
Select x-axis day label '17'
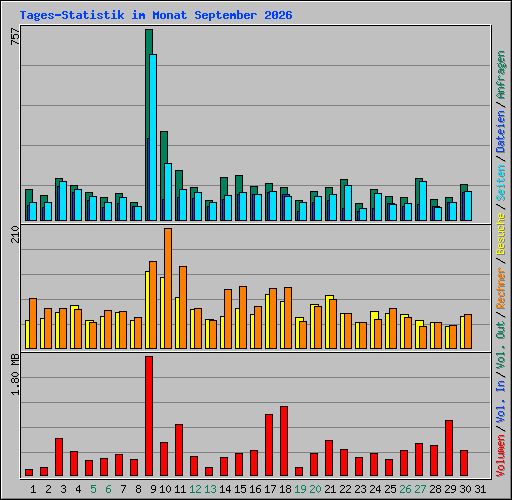[x=270, y=489]
